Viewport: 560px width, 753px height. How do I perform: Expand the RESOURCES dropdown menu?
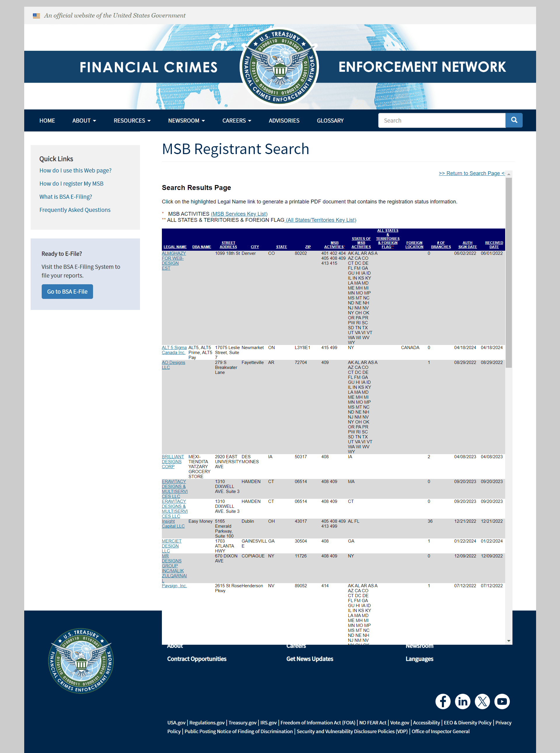pyautogui.click(x=132, y=121)
